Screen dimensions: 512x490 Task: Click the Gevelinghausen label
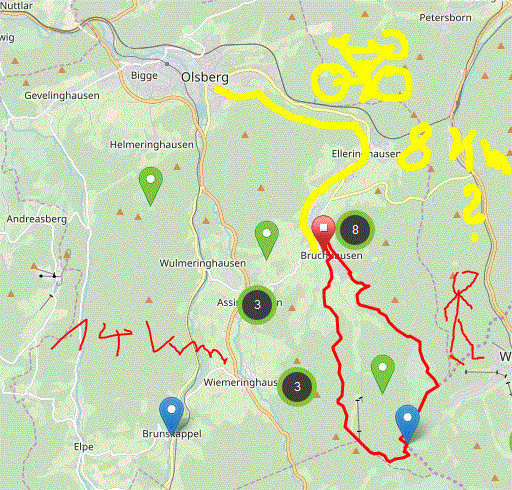[62, 96]
